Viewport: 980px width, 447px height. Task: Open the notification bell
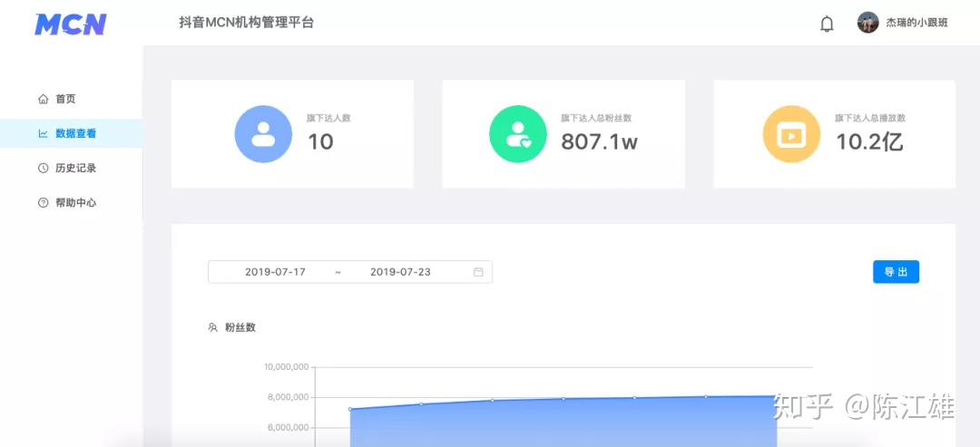pos(827,24)
